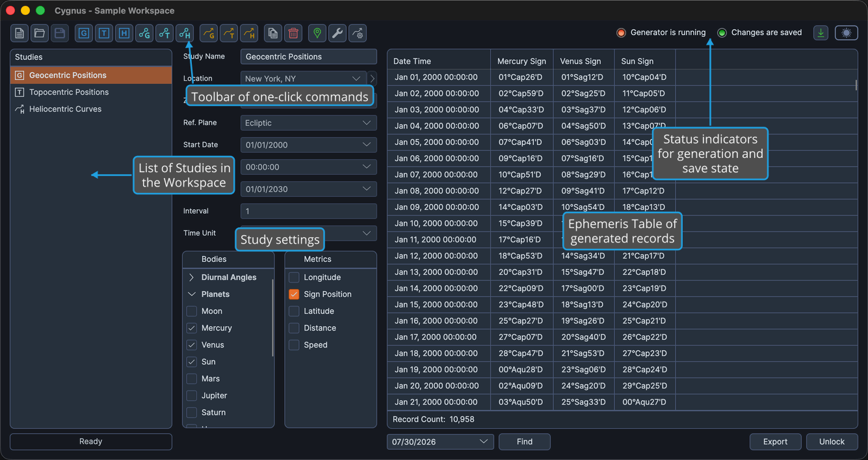Create a new workspace document
The height and width of the screenshot is (460, 868).
tap(20, 33)
